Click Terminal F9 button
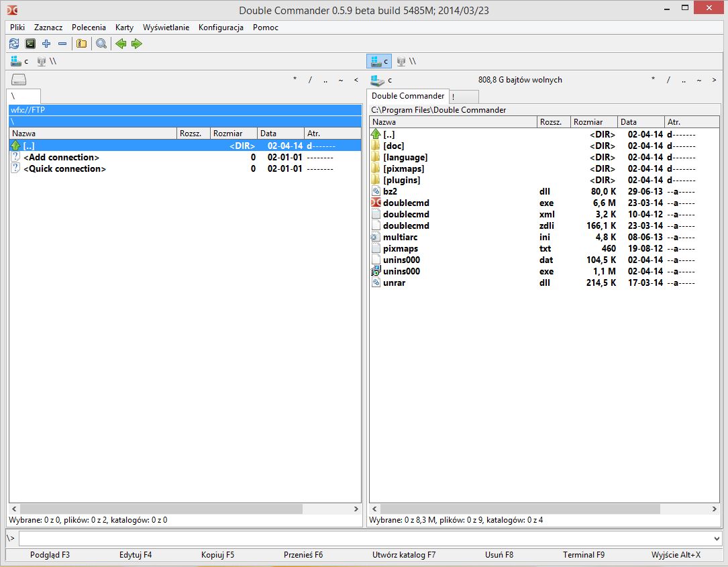The width and height of the screenshot is (728, 567). pyautogui.click(x=584, y=554)
